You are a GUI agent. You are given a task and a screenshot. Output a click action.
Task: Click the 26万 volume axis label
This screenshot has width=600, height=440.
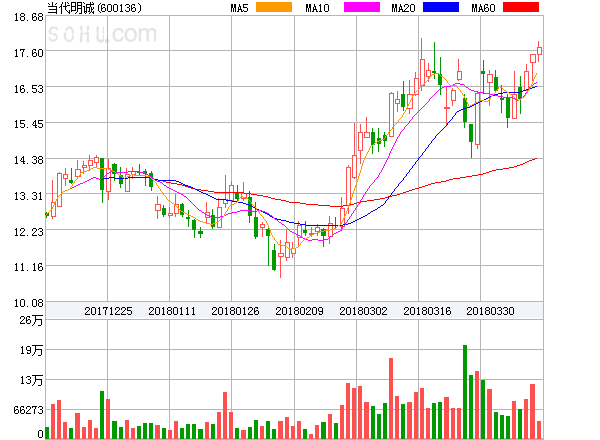click(x=31, y=320)
